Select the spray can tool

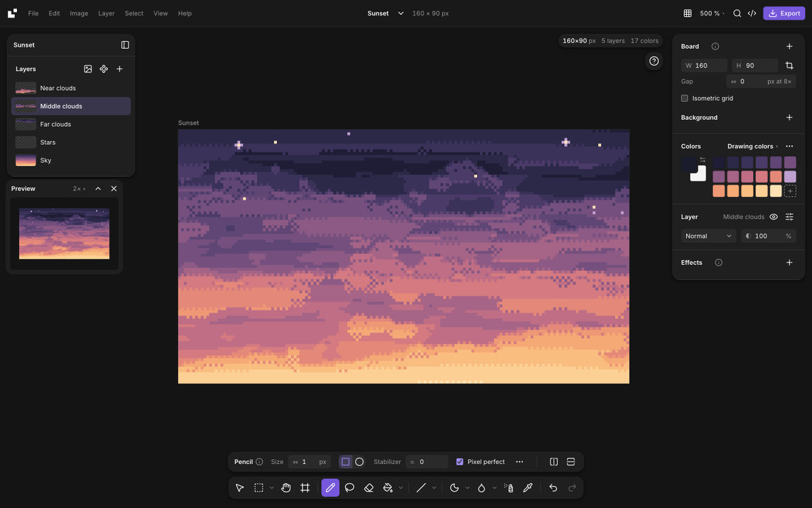[x=510, y=488]
